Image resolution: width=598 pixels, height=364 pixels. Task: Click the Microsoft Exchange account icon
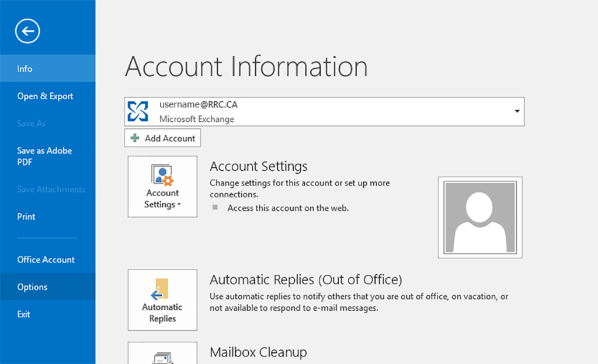(x=138, y=111)
